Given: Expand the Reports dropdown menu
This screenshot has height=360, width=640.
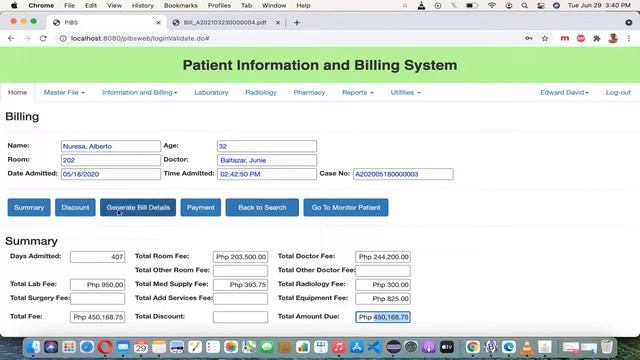Looking at the screenshot, I should pyautogui.click(x=358, y=92).
